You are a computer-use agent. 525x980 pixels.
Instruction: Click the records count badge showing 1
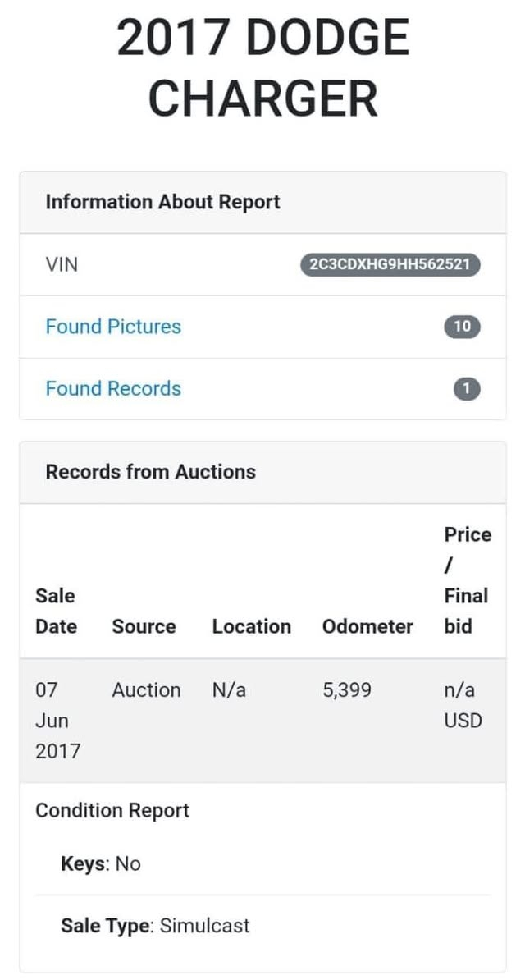pyautogui.click(x=466, y=389)
